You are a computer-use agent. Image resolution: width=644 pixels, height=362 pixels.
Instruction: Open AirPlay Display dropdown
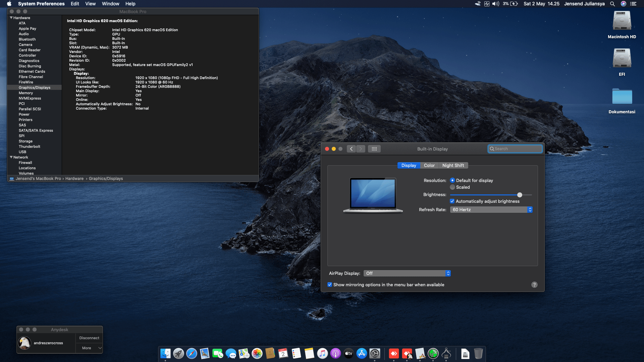coord(407,273)
